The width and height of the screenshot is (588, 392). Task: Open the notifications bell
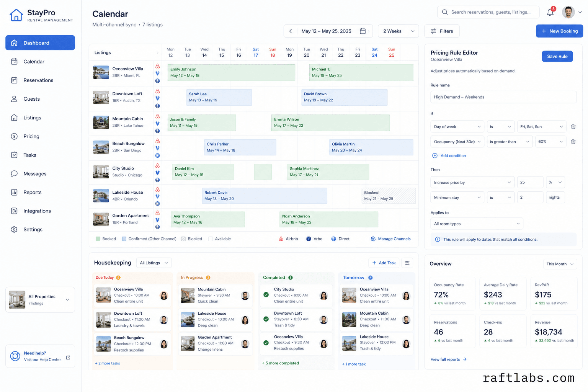550,12
